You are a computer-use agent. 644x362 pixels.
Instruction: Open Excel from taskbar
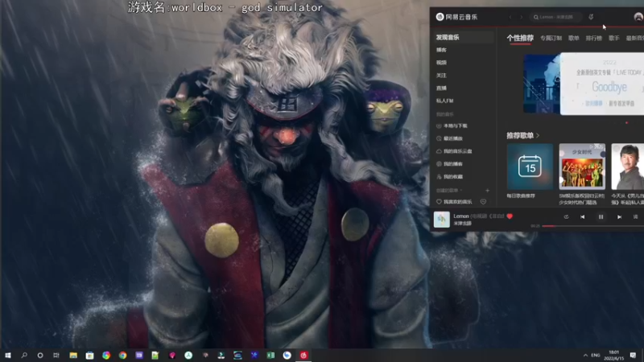pyautogui.click(x=270, y=355)
